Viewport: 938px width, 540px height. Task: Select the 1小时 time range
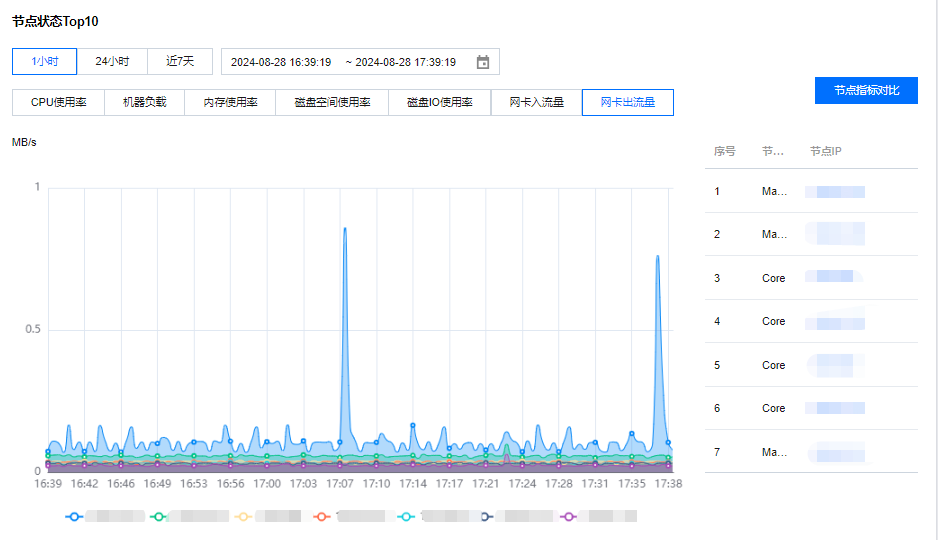(x=45, y=62)
